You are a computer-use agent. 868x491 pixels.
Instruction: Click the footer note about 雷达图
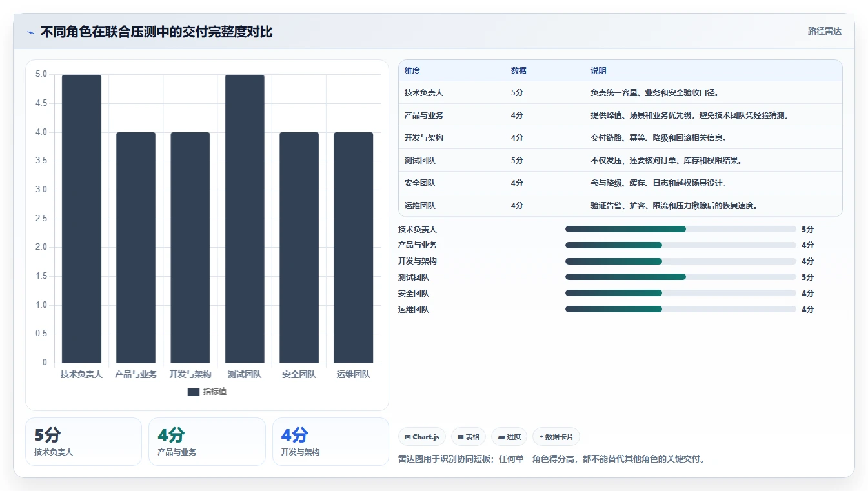point(552,459)
